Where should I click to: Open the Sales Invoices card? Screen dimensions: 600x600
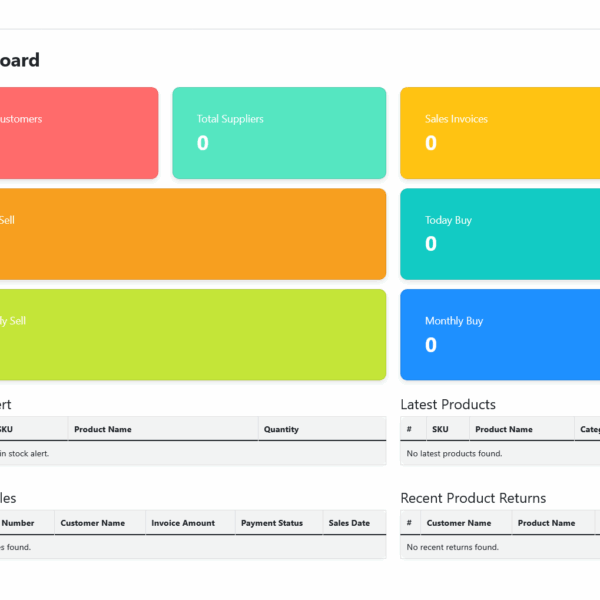(500, 133)
